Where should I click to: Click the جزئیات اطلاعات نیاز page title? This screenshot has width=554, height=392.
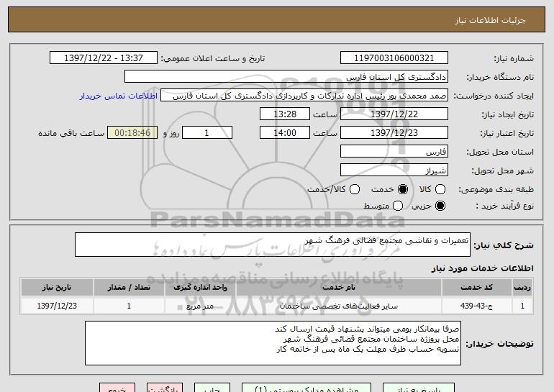[x=490, y=20]
